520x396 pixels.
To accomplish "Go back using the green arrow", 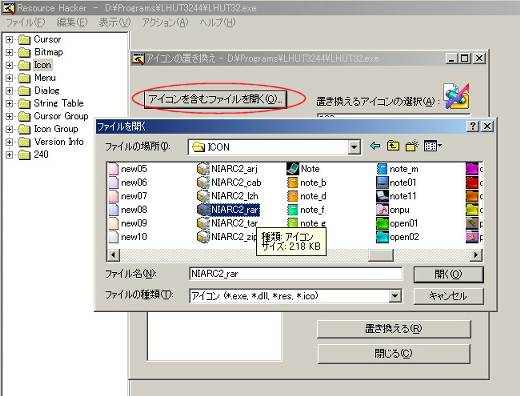I will tap(375, 146).
